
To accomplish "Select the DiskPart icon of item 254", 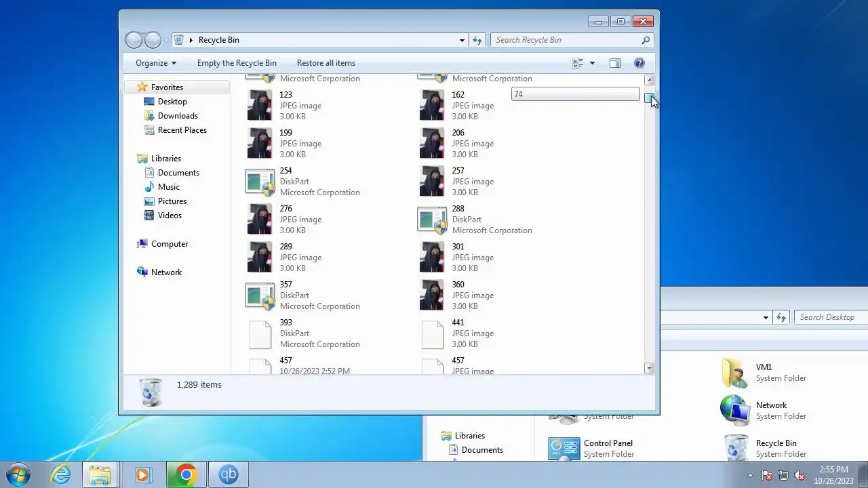I will coord(260,182).
